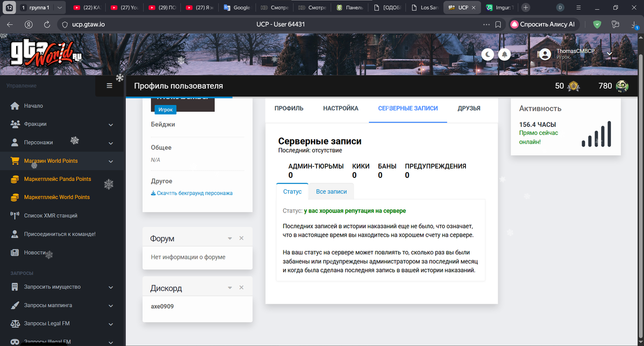644x346 pixels.
Task: Switch to the НАСТРОЙКА tab
Action: (x=341, y=108)
